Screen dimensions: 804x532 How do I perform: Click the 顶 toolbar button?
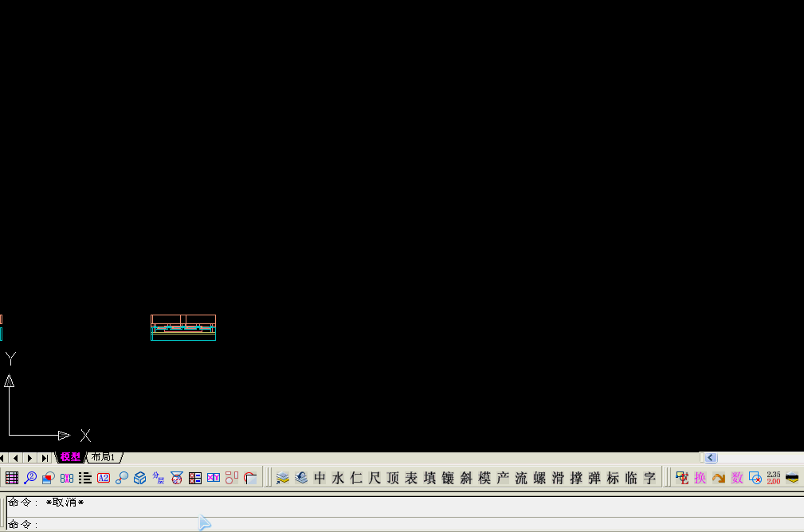click(394, 478)
